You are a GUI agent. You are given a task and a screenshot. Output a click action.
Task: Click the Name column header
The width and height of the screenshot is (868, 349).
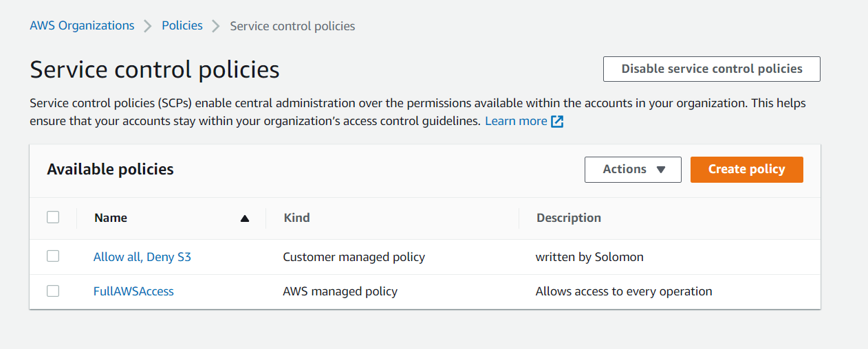(111, 218)
